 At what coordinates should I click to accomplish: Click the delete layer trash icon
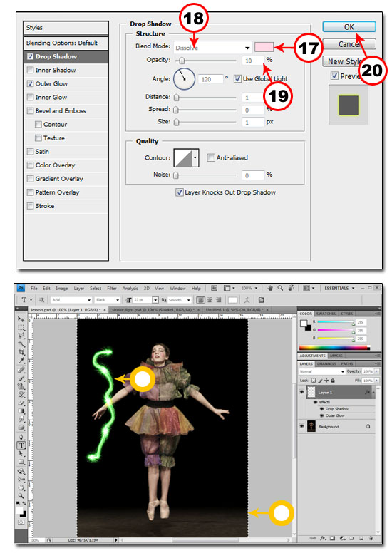point(371,538)
